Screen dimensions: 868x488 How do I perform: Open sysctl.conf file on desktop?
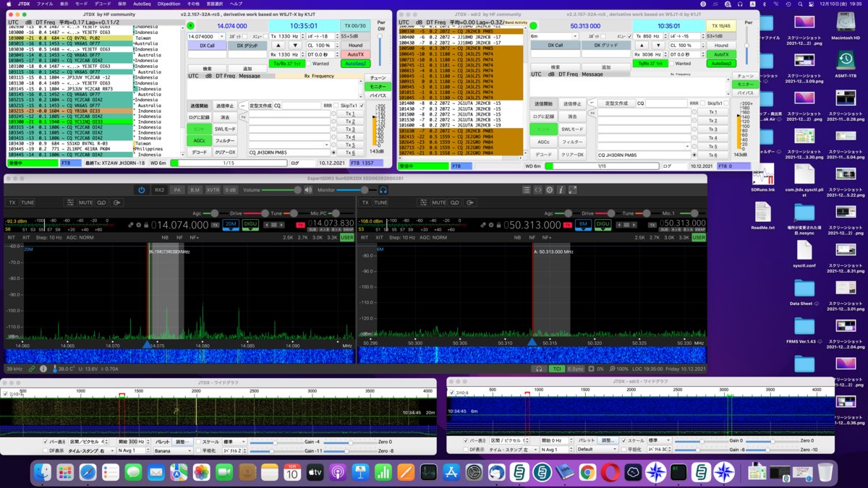tap(804, 254)
